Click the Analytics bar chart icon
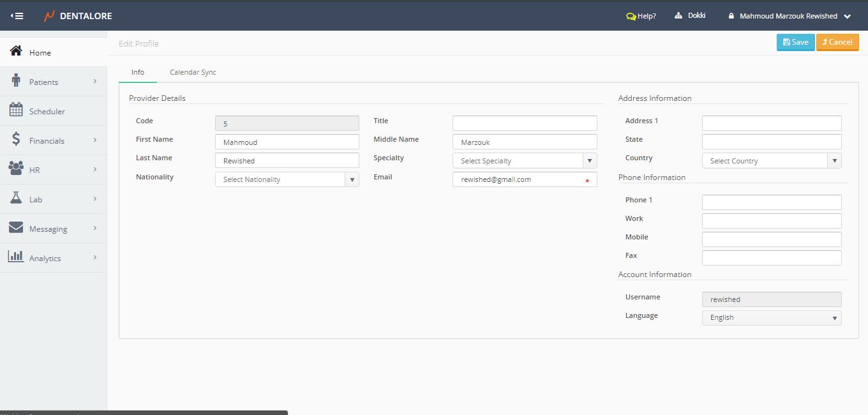The width and height of the screenshot is (868, 415). coord(16,257)
